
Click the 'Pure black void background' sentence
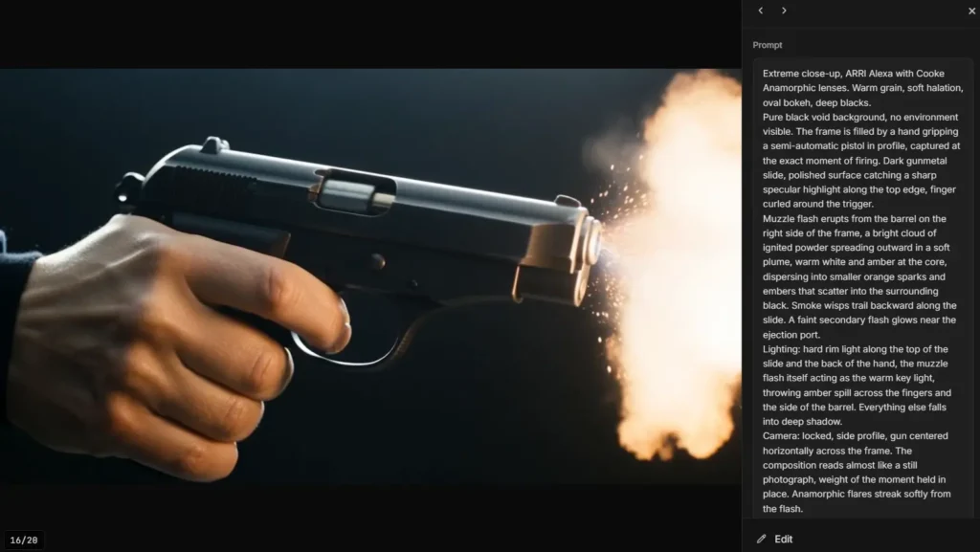point(861,161)
